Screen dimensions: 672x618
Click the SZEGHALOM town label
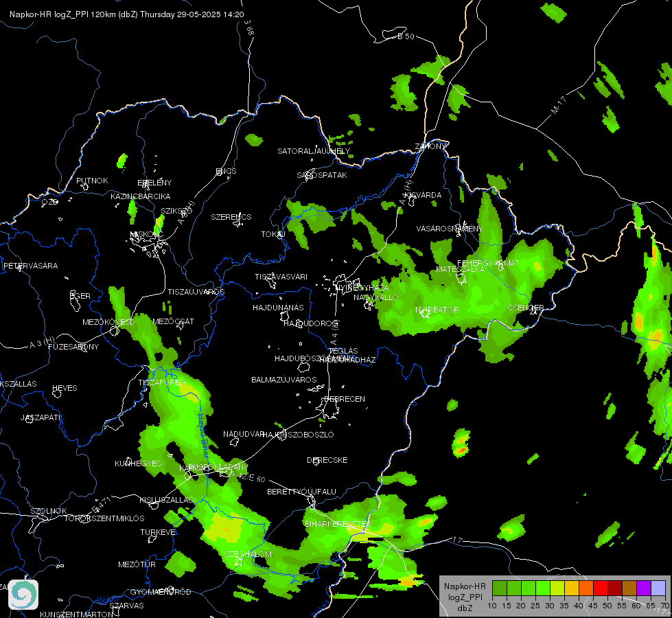248,554
